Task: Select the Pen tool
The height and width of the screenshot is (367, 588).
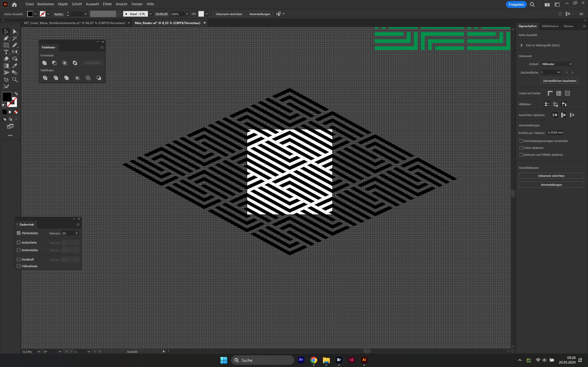Action: 6,38
